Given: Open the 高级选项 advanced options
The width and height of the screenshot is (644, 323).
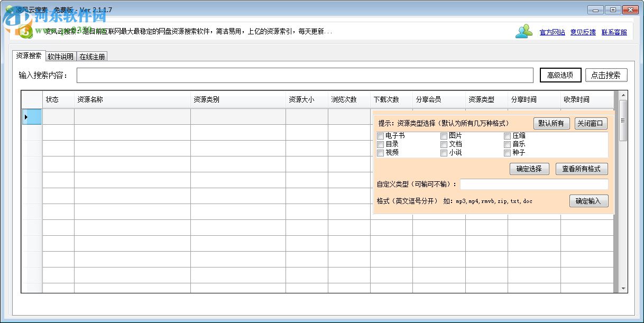Looking at the screenshot, I should tap(560, 75).
